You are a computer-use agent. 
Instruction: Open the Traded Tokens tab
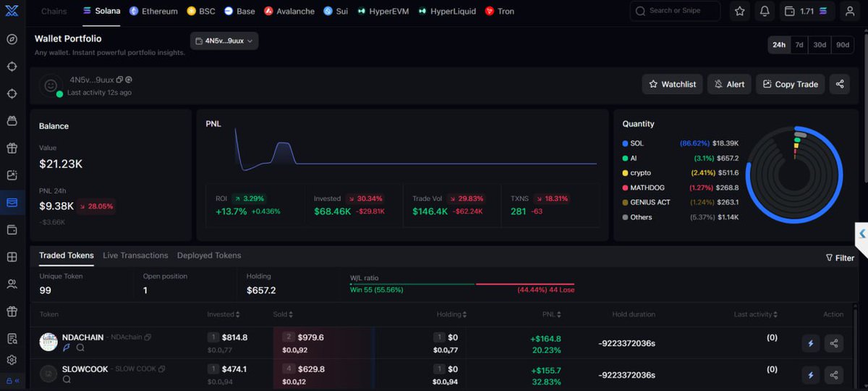[x=67, y=256]
